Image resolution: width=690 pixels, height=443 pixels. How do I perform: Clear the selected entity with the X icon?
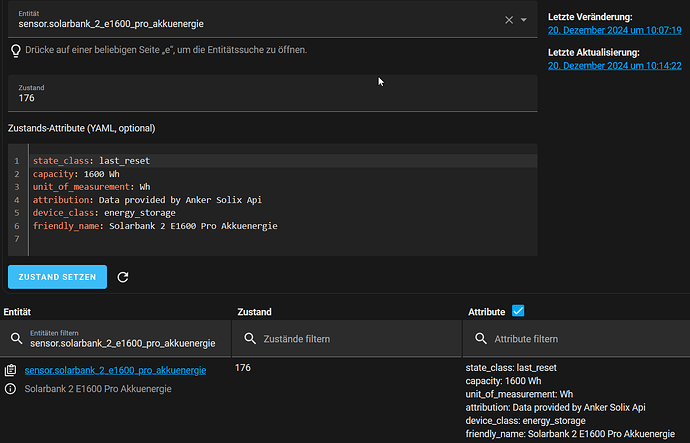point(508,20)
